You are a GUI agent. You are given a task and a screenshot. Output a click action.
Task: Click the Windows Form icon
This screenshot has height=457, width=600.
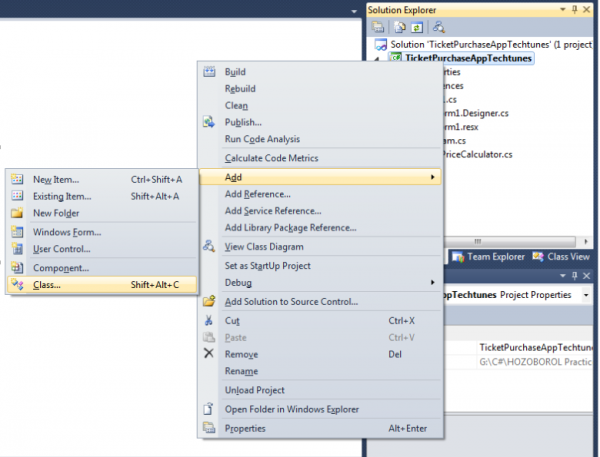click(17, 232)
